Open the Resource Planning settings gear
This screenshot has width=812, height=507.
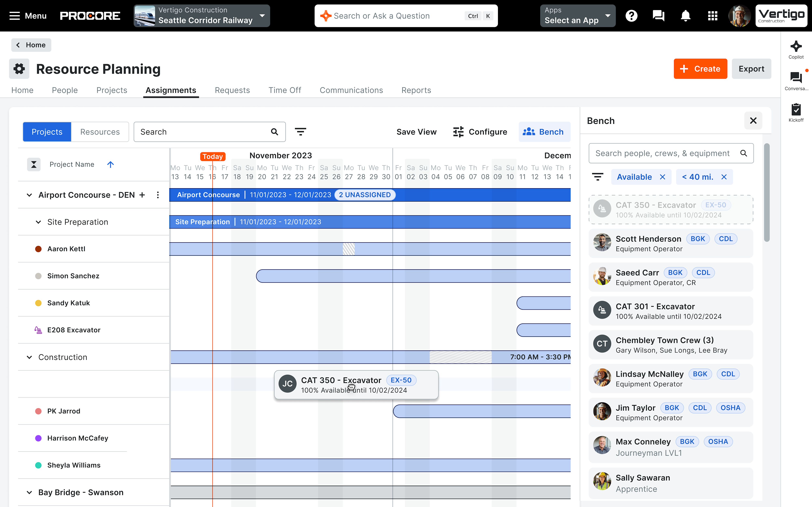point(19,69)
